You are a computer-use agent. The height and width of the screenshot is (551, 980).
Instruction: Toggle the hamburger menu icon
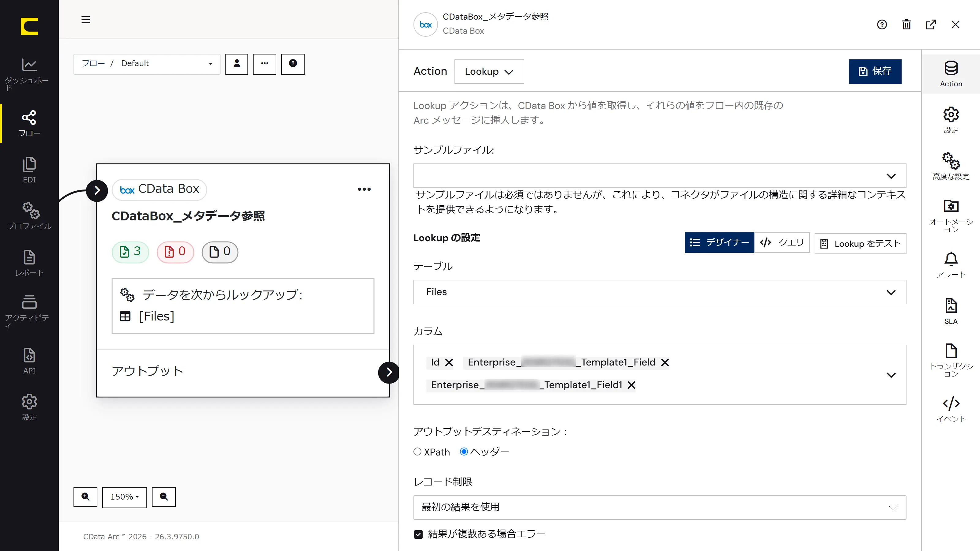[86, 19]
